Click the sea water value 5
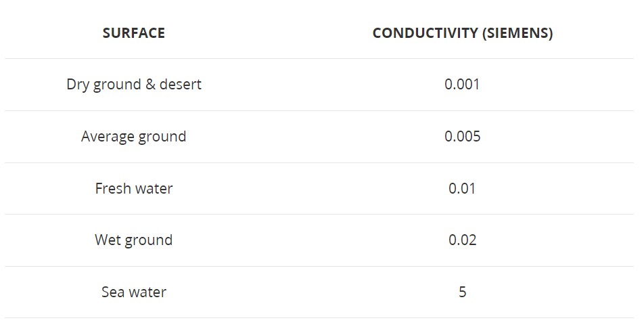 [463, 292]
